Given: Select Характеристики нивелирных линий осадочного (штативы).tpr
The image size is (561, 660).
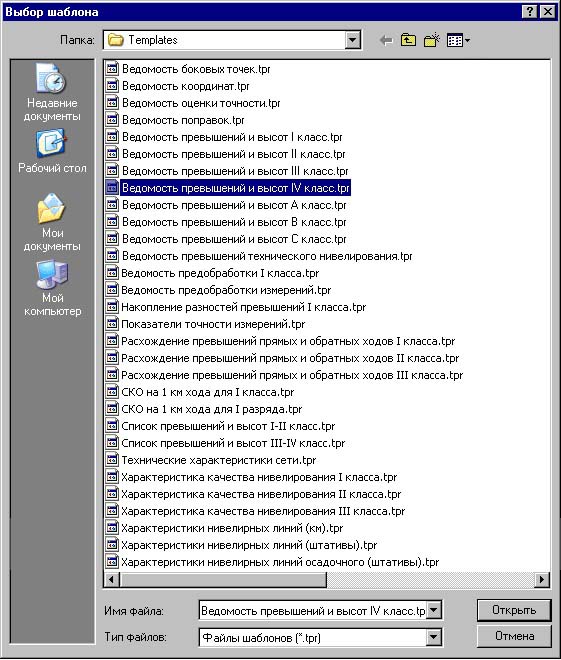Looking at the screenshot, I should 280,562.
